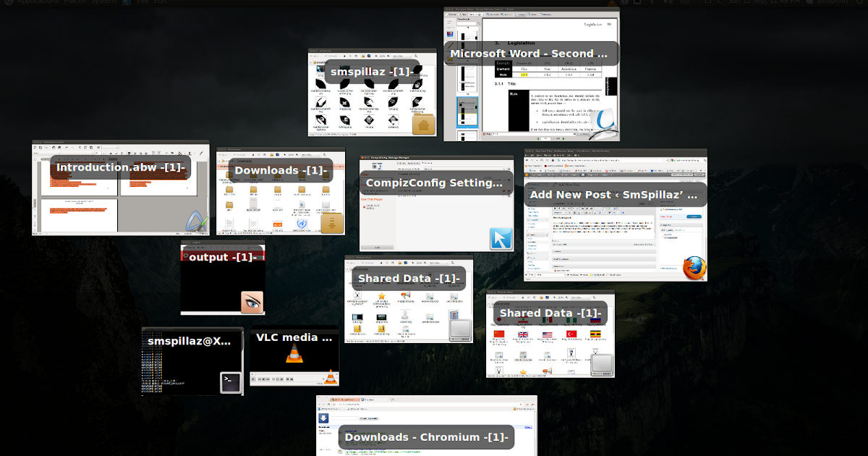Click drive icon on middle Shared Data window
868x456 pixels.
[461, 329]
